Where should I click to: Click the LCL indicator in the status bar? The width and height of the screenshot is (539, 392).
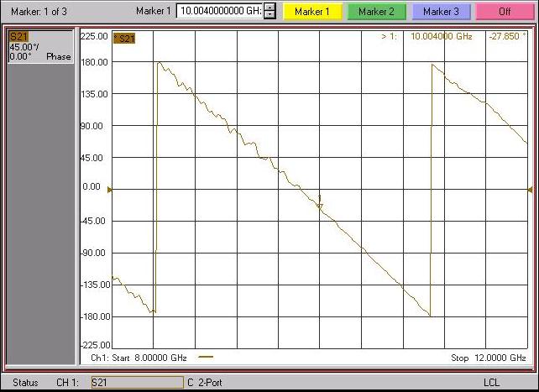click(491, 383)
